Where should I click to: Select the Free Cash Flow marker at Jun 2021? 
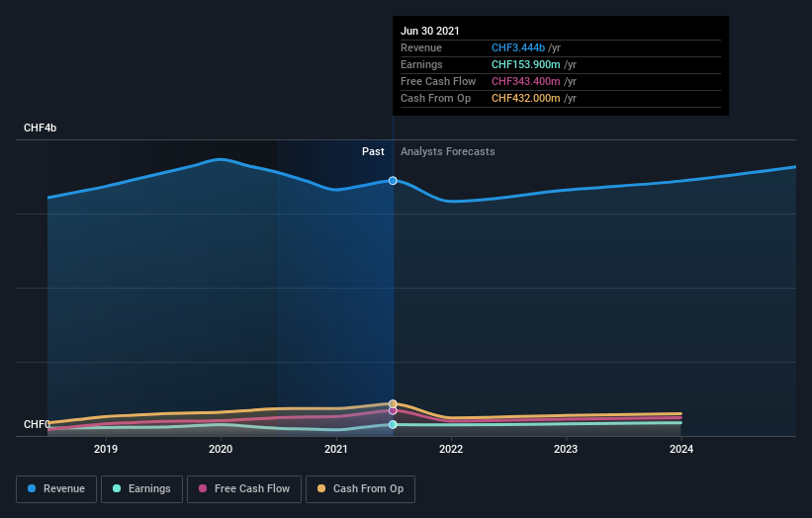pos(393,410)
